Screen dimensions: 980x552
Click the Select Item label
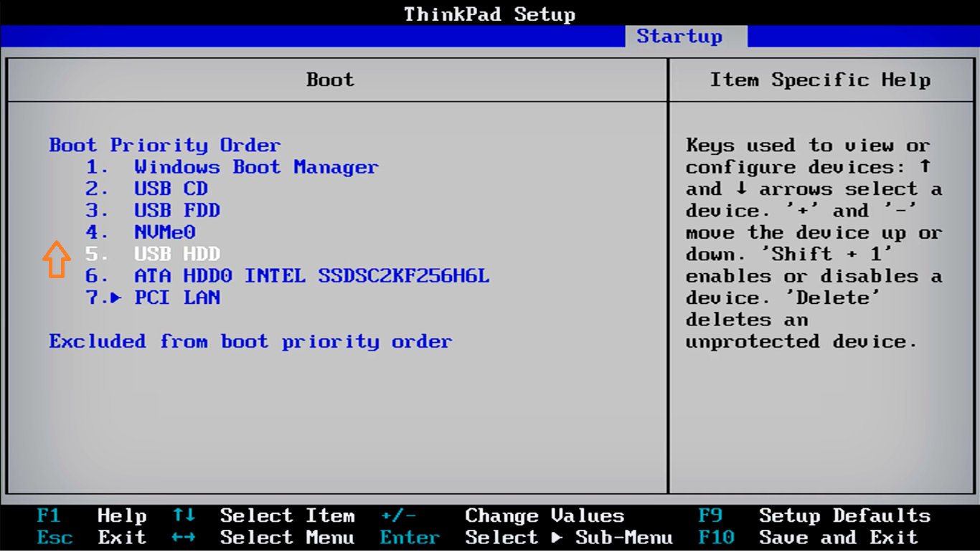pos(287,515)
